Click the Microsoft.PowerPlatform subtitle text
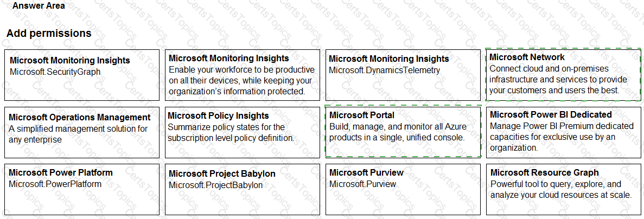The width and height of the screenshot is (644, 219). click(x=55, y=184)
